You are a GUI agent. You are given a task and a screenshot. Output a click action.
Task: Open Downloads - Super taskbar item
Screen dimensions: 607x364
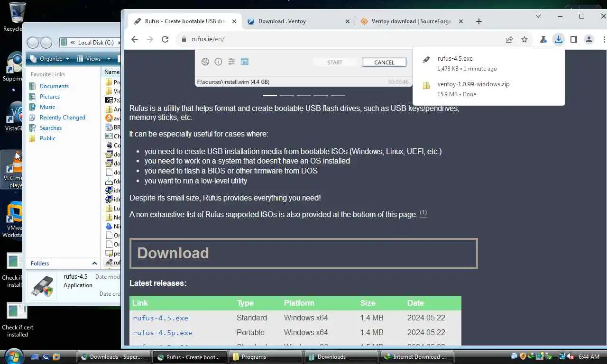point(113,357)
